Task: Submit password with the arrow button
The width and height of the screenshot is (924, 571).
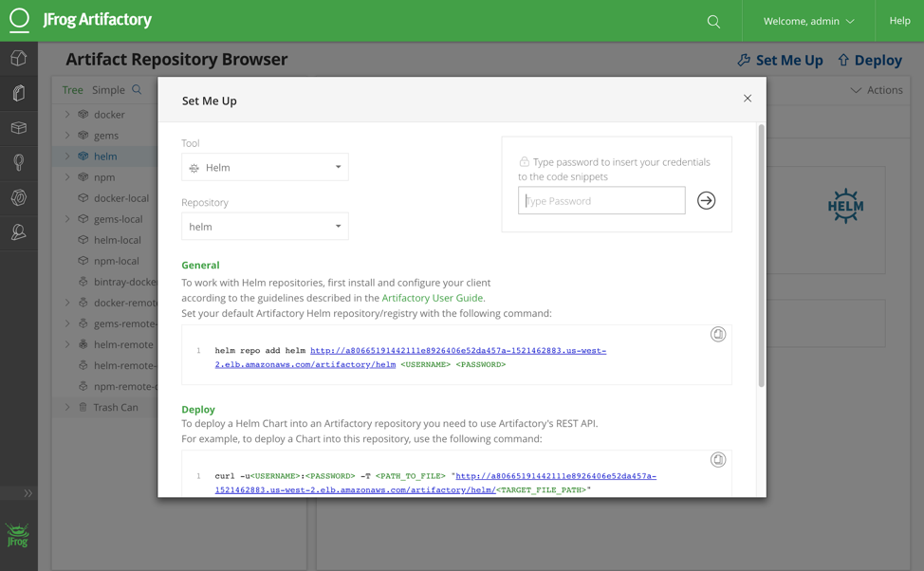Action: click(706, 201)
